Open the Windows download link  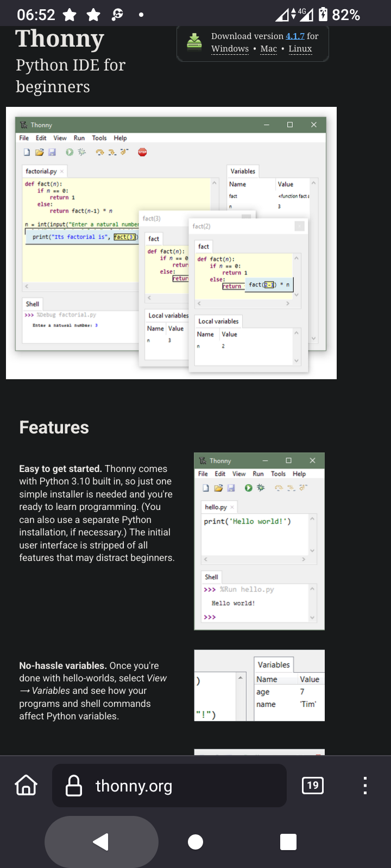pos(230,49)
